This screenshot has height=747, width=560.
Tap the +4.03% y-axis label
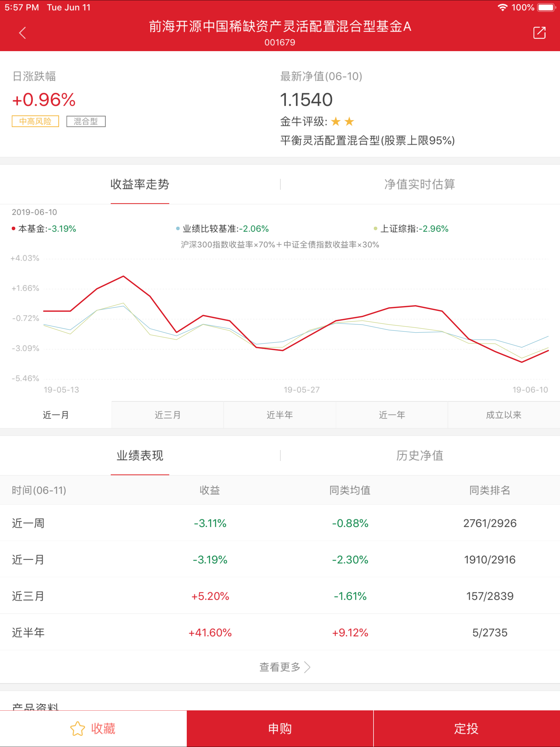[25, 258]
